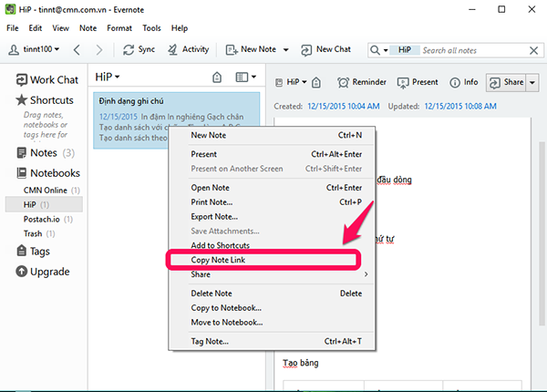Open the View menu
547x392 pixels.
(61, 28)
